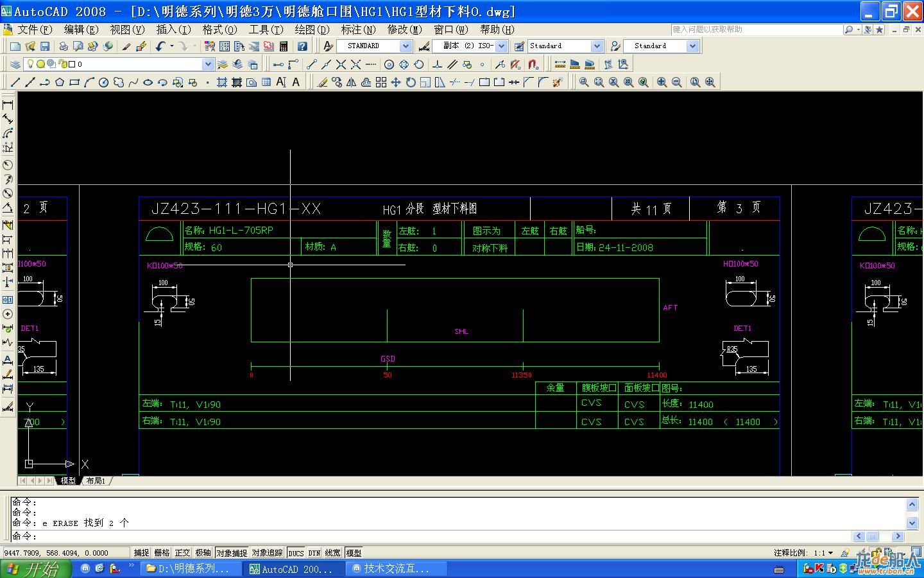
Task: Switch to the 模型 model tab
Action: click(x=68, y=480)
